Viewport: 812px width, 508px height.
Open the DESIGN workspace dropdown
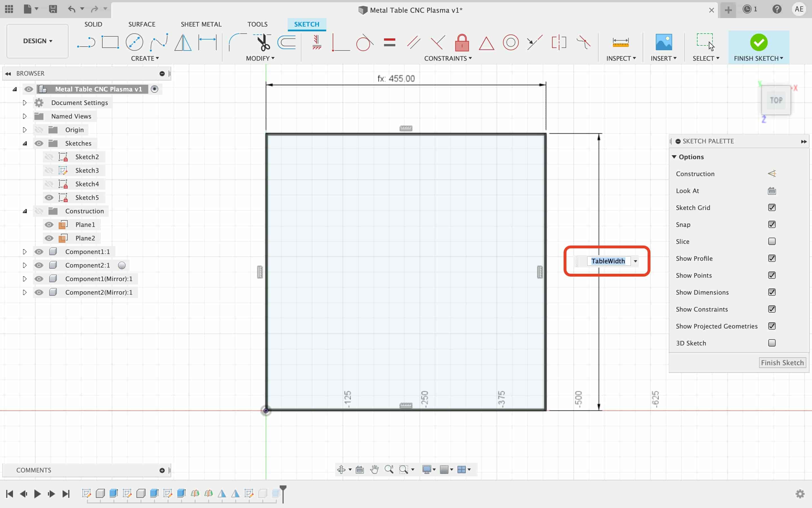coord(37,41)
